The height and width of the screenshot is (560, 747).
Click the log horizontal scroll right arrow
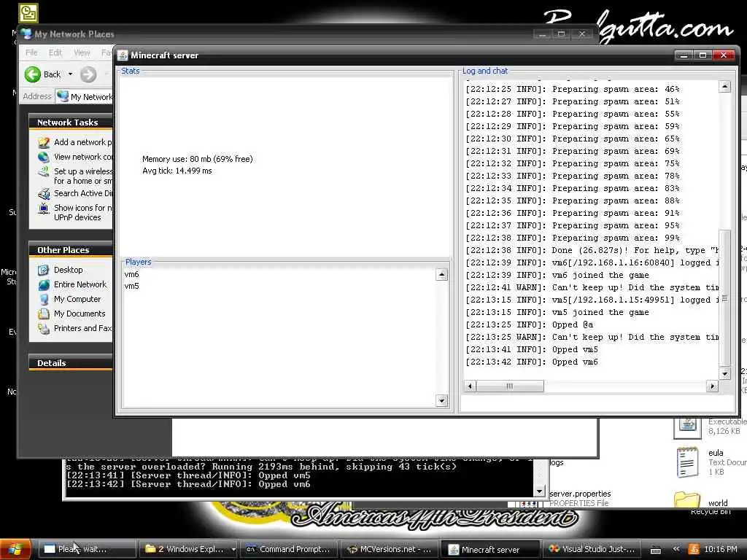coord(712,386)
